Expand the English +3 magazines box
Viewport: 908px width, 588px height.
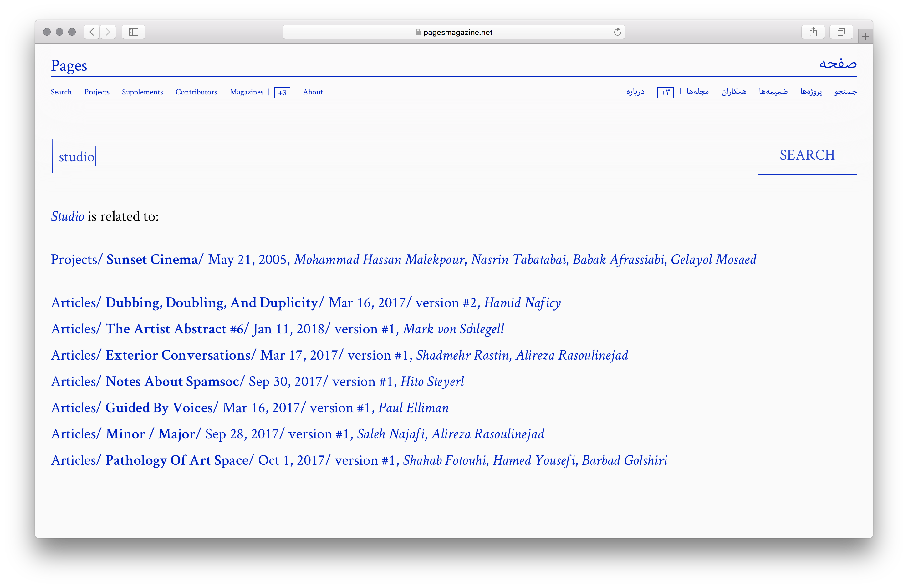[282, 93]
